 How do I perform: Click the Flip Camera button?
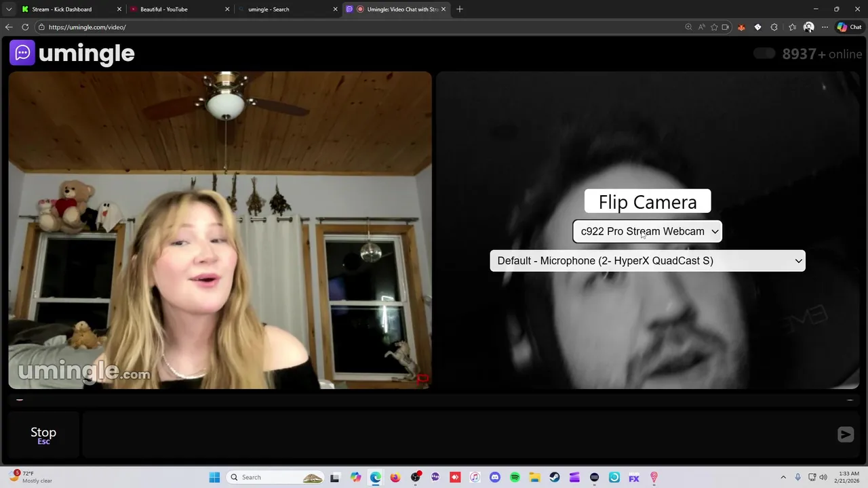648,201
